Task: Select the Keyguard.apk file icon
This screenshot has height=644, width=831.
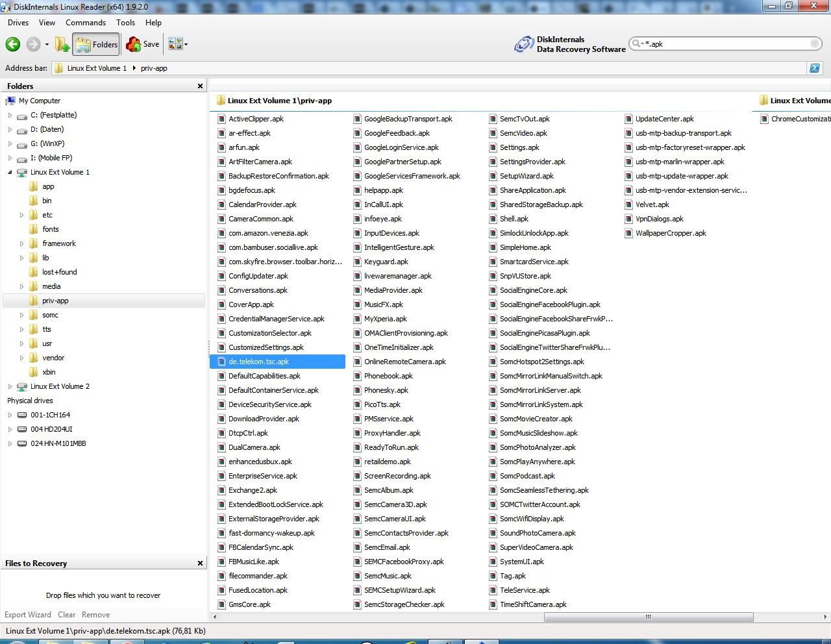Action: click(x=357, y=262)
